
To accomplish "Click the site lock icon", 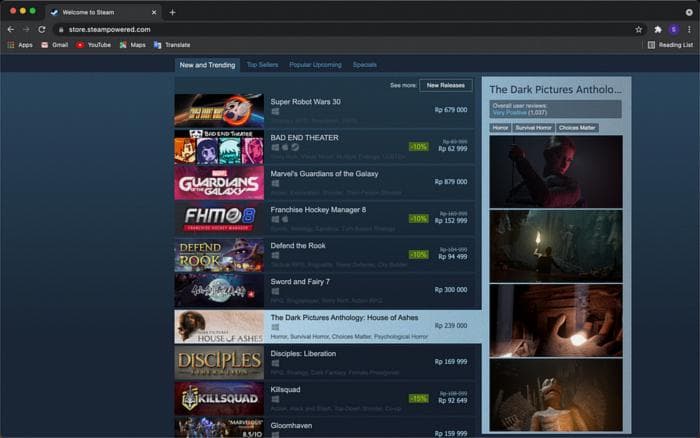I will (61, 29).
